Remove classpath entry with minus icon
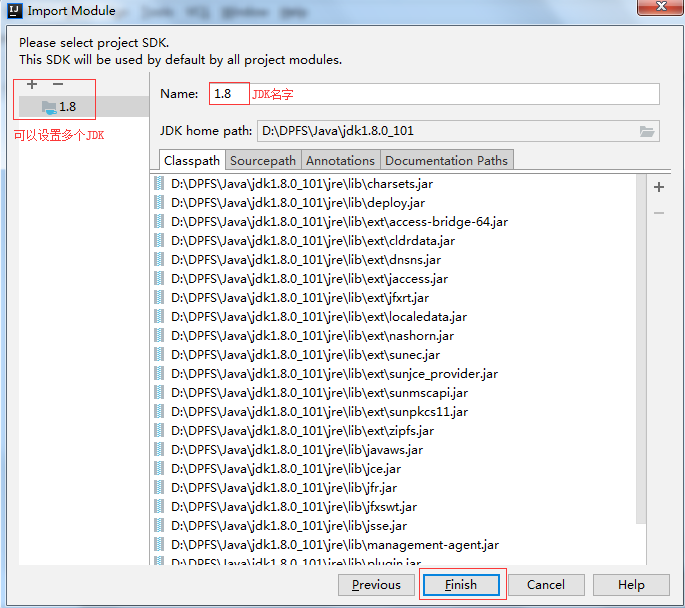This screenshot has height=608, width=685. [659, 213]
